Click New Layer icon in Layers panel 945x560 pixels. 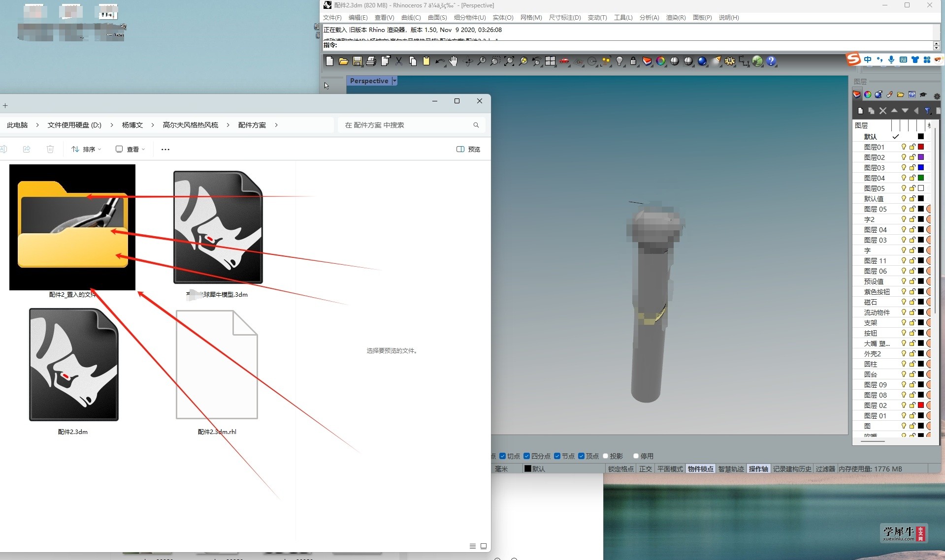(860, 111)
